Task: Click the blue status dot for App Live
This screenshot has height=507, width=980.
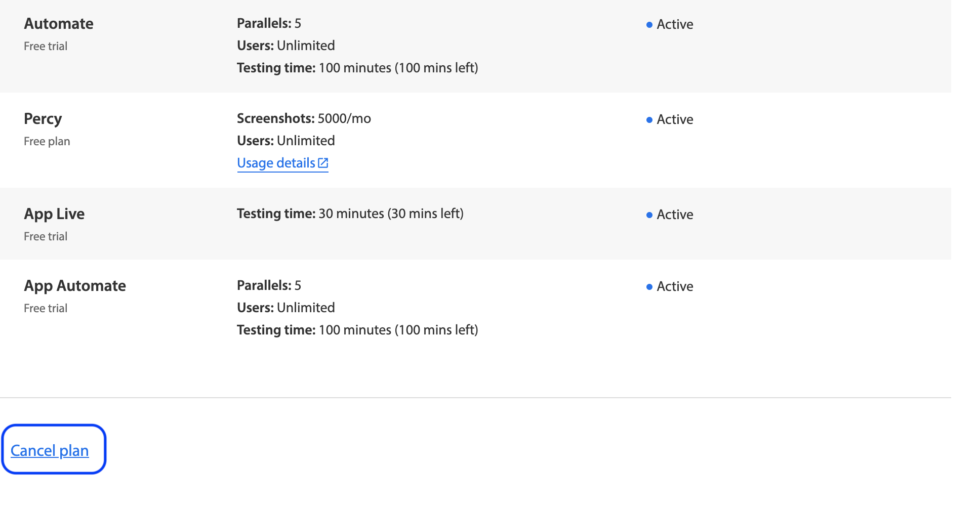Action: (649, 215)
